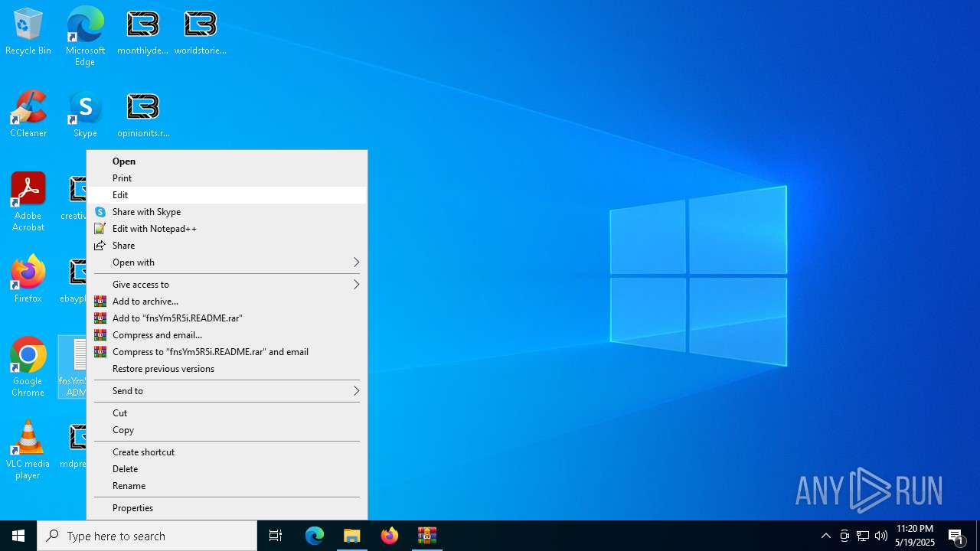Launch Microsoft Edge from the taskbar
The image size is (980, 551).
pyautogui.click(x=315, y=536)
